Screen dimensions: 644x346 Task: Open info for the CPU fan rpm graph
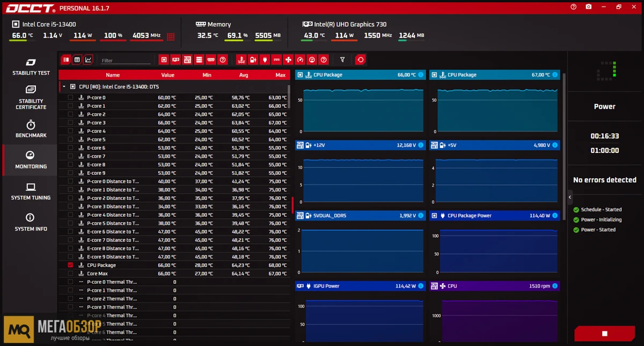point(554,286)
